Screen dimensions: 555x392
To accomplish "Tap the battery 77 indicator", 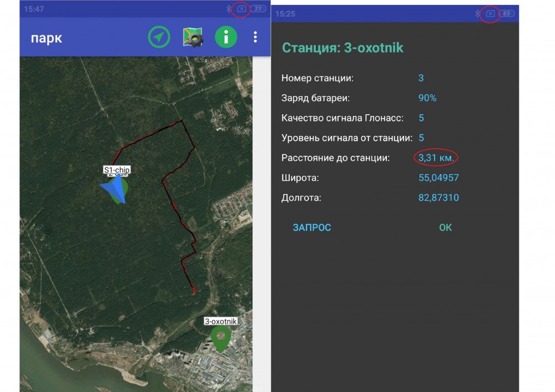I will (x=258, y=9).
